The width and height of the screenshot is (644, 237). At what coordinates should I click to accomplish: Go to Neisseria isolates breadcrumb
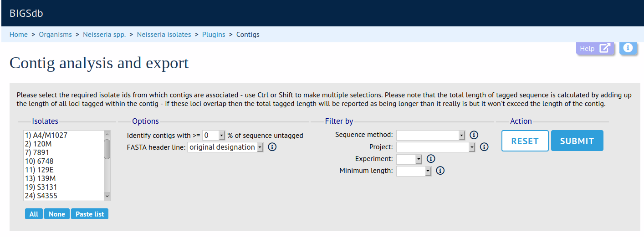[164, 35]
